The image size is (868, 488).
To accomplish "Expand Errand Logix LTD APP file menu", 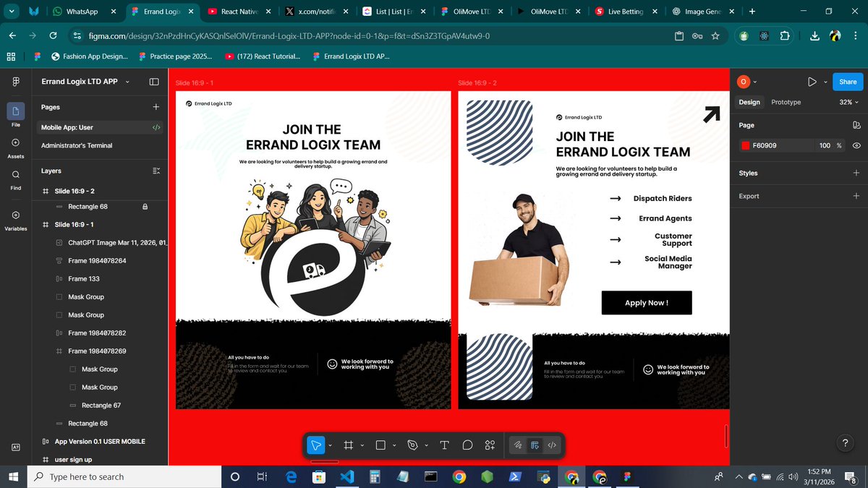I will pyautogui.click(x=127, y=82).
